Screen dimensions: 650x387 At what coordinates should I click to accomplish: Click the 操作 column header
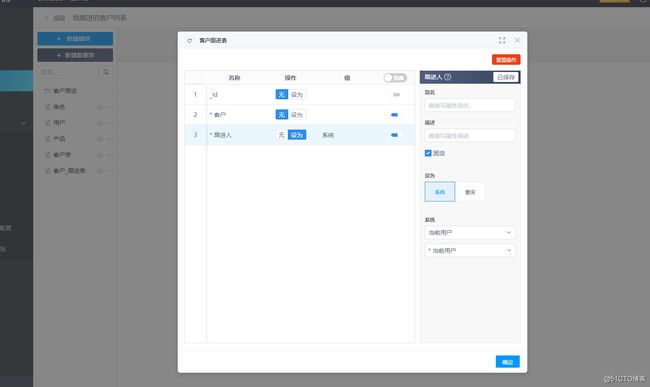(290, 77)
